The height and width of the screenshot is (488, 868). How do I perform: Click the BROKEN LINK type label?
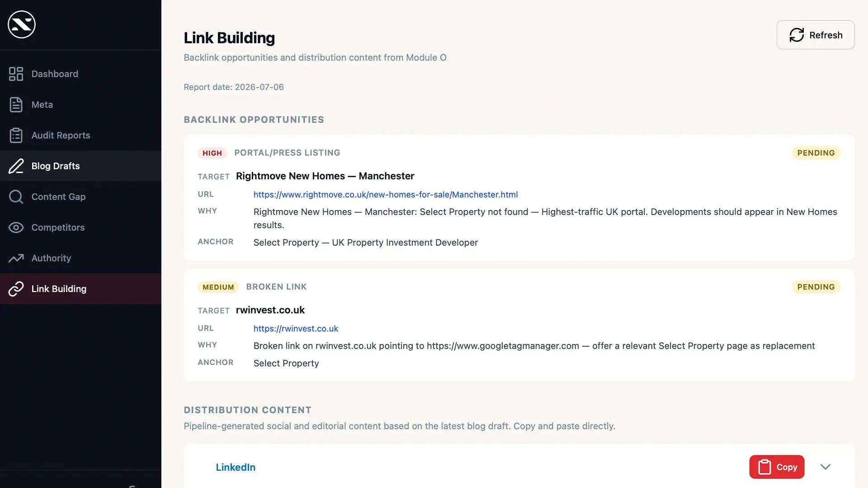pos(276,287)
